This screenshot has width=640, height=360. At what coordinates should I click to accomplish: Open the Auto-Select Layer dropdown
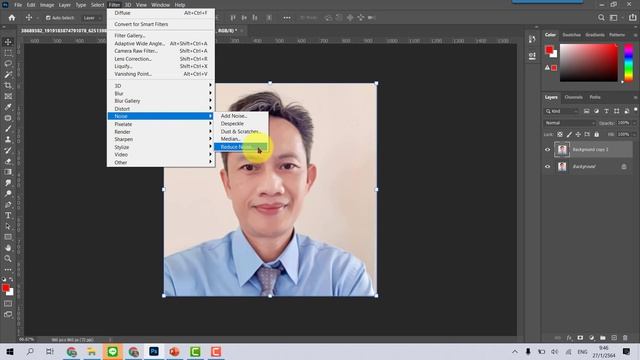(x=92, y=18)
